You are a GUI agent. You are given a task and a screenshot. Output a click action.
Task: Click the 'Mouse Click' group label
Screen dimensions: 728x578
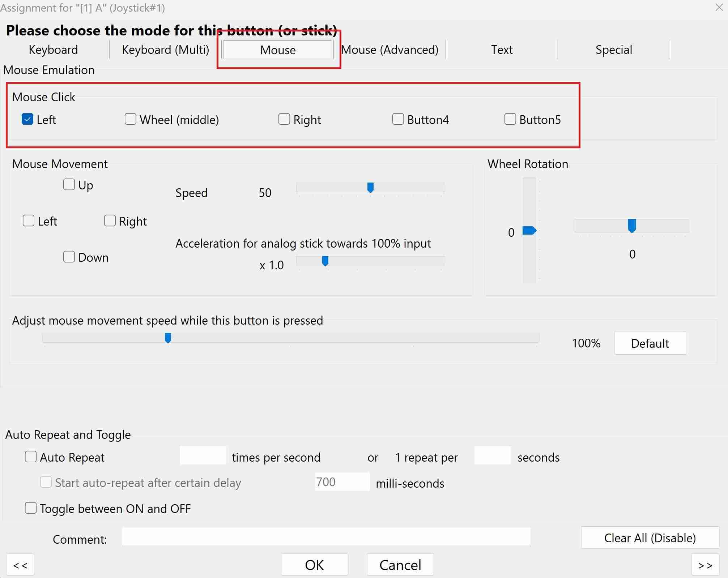point(44,97)
